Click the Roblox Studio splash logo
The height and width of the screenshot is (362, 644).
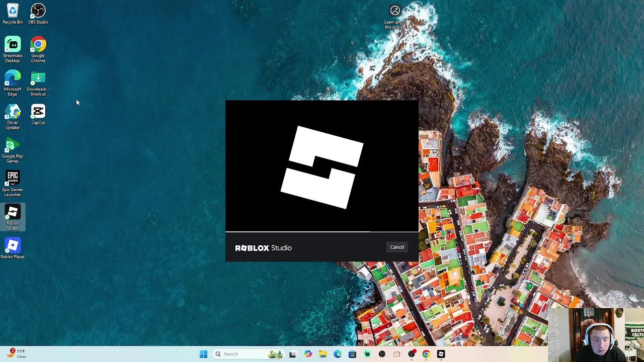[x=322, y=167]
